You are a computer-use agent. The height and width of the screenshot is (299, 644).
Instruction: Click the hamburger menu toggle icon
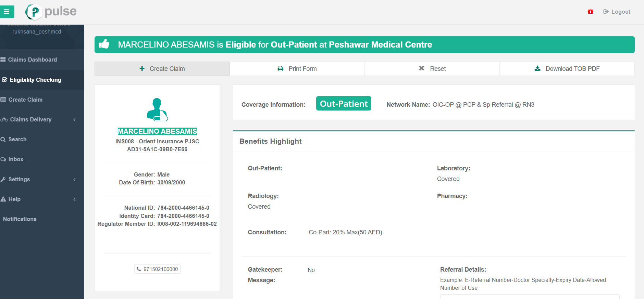[x=7, y=12]
